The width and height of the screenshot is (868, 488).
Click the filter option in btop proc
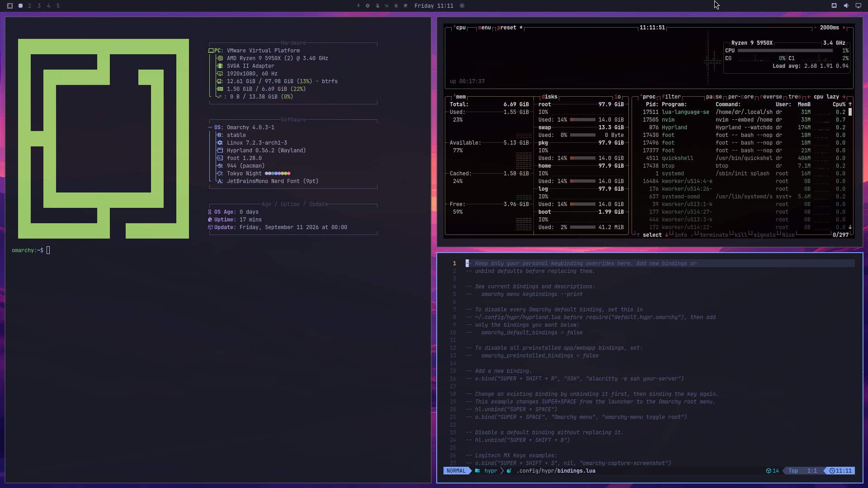[x=671, y=97]
